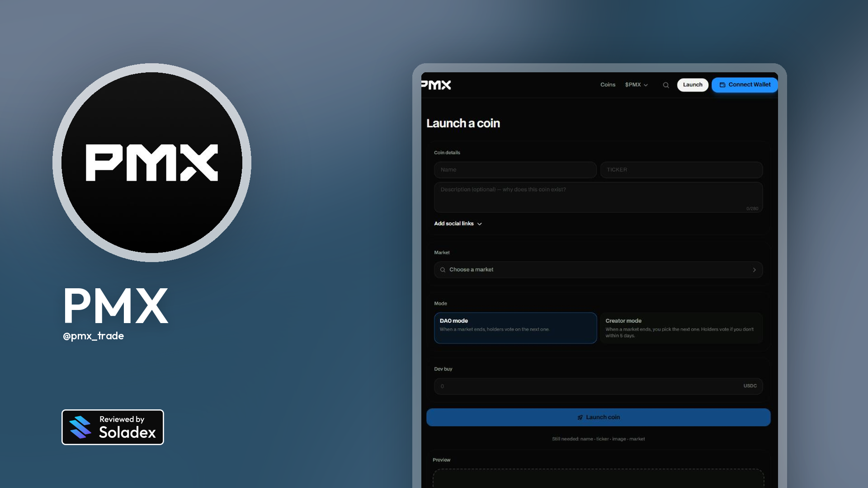868x488 pixels.
Task: Click the PMX logo in the navbar
Action: coord(436,85)
